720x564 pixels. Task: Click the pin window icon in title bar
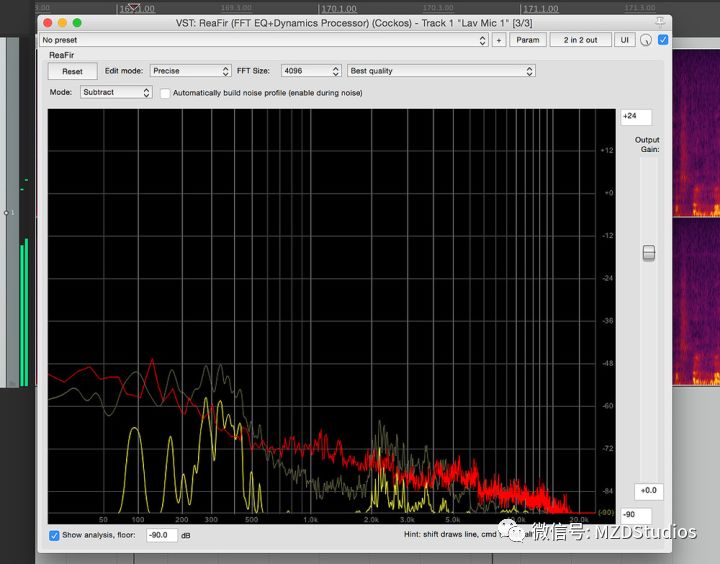pos(660,22)
